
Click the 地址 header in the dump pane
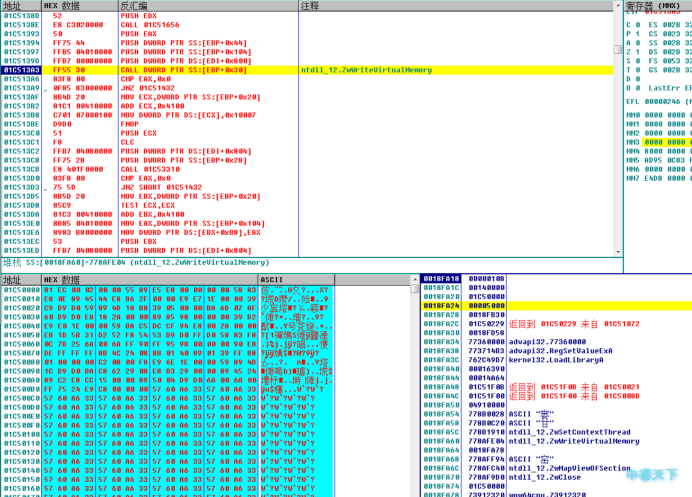point(21,280)
